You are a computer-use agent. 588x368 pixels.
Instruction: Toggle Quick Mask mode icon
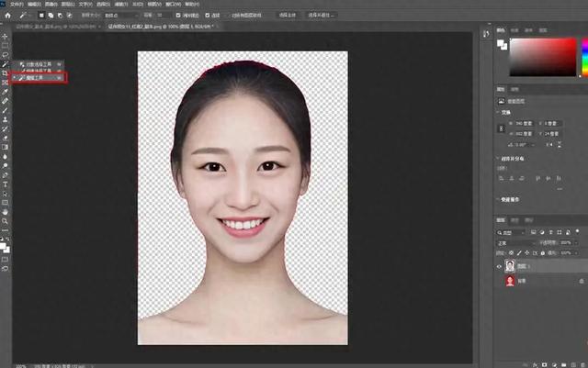tap(5, 260)
